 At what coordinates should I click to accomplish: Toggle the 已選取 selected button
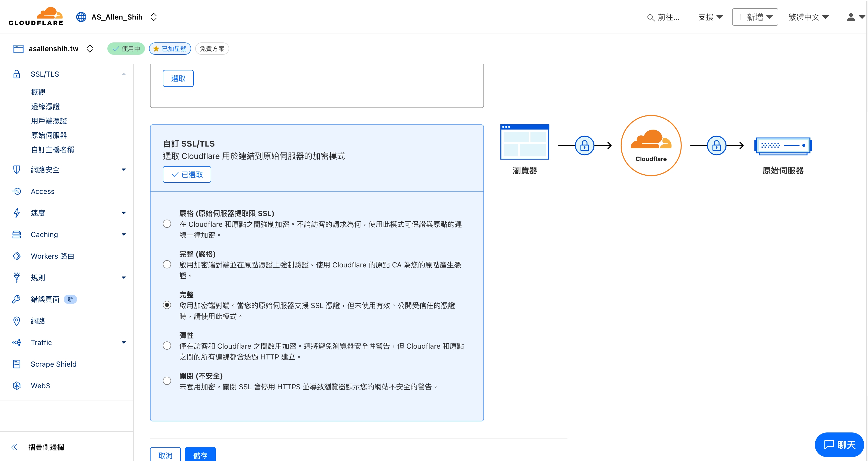tap(187, 174)
